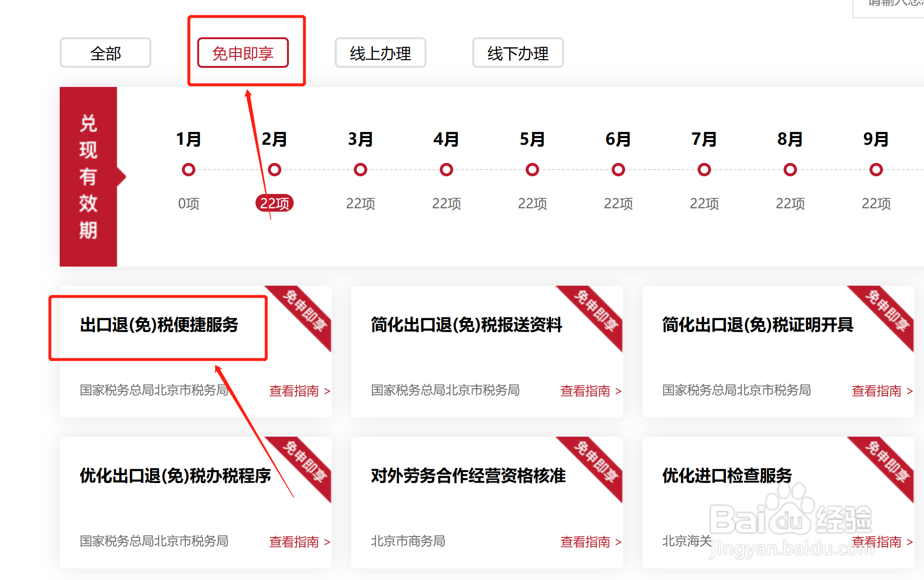Select the 9月 timeline circle marker
The height and width of the screenshot is (580, 924).
876,170
